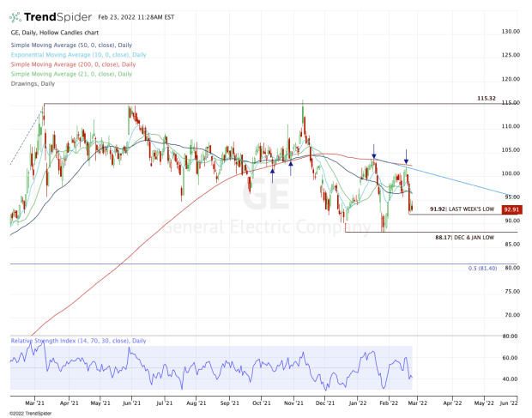
Task: Click the 0.5 (81.40) retracement label
Action: [x=482, y=269]
